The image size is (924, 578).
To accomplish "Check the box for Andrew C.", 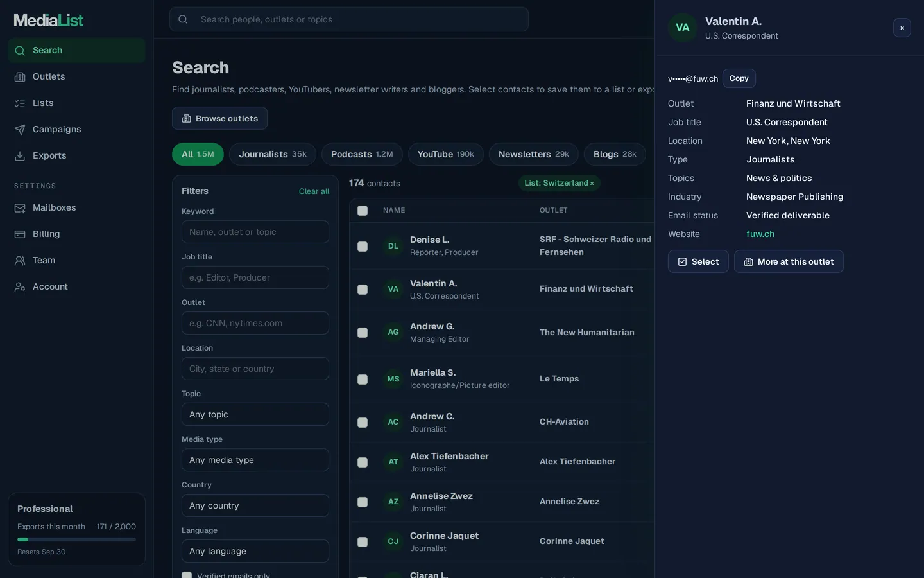I will coord(363,423).
